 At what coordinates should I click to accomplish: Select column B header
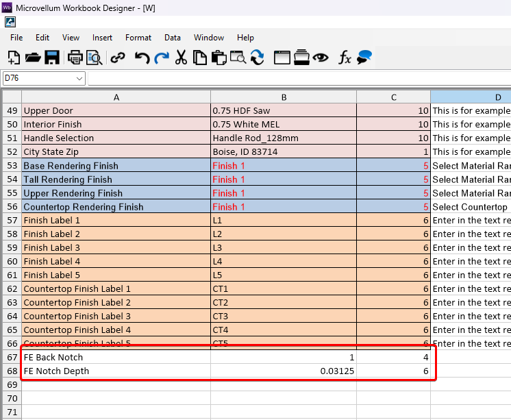[283, 97]
